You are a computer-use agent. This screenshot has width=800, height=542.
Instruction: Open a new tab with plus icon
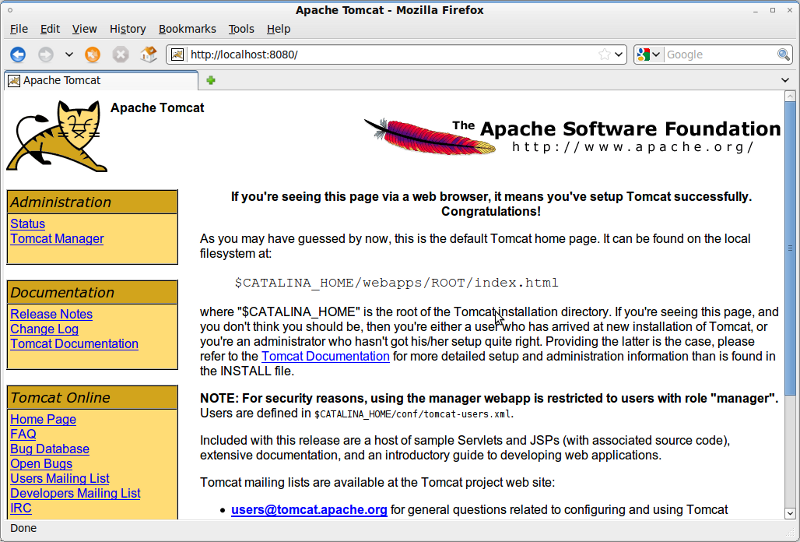click(211, 80)
